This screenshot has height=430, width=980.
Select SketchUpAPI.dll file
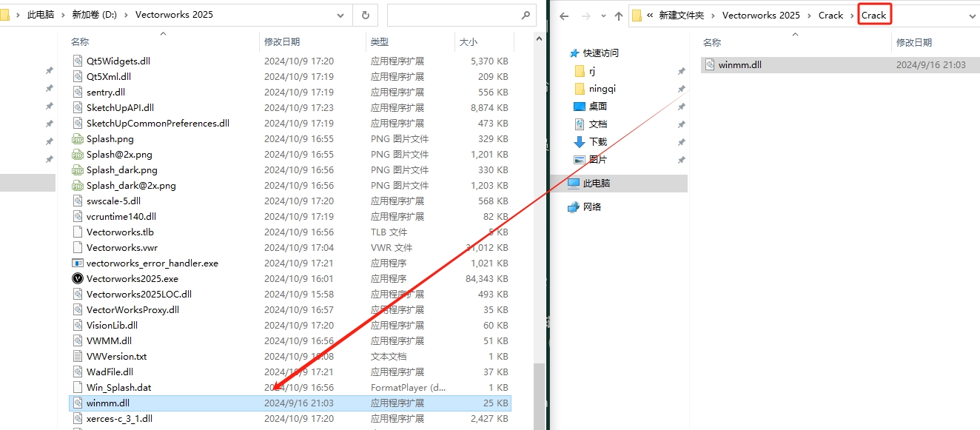pyautogui.click(x=120, y=107)
